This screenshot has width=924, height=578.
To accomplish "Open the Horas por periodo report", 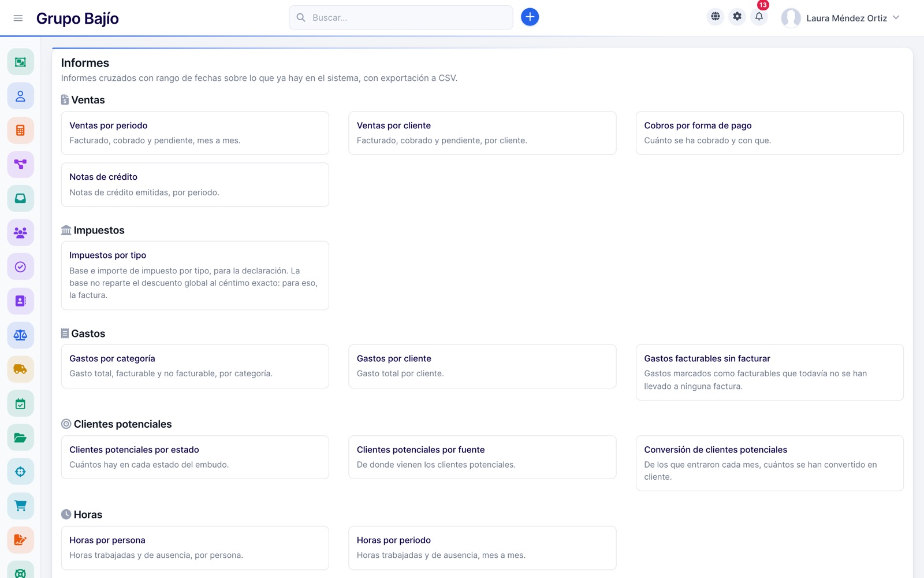I will [x=482, y=548].
